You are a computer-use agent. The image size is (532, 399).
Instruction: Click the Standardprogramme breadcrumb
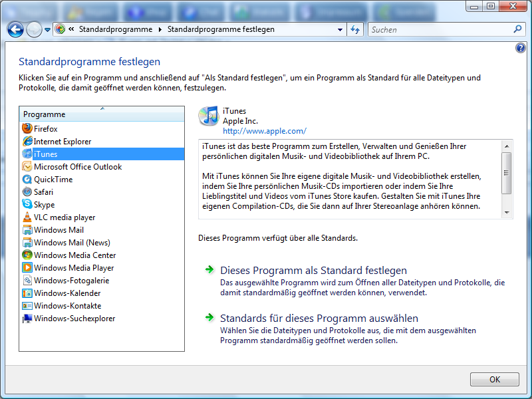[x=116, y=29]
